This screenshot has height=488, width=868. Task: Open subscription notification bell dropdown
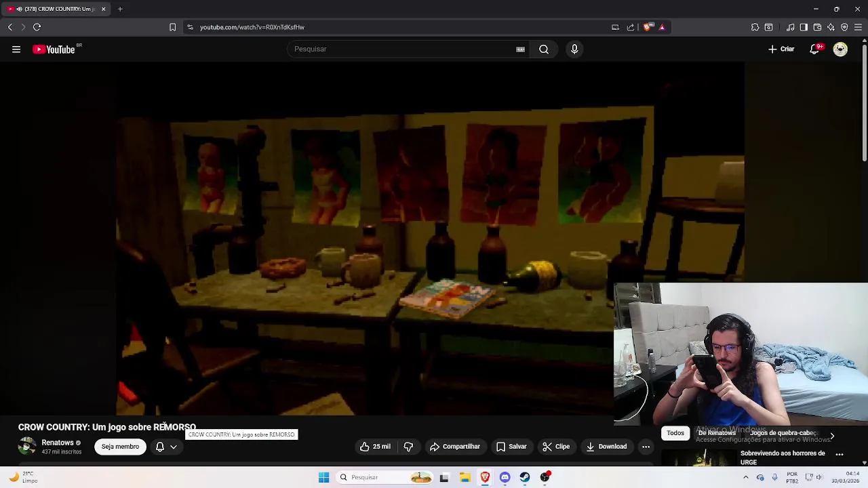[x=166, y=447]
